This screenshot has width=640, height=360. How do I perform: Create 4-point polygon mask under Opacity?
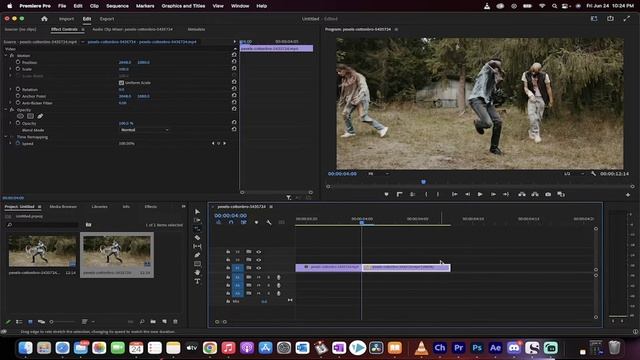tap(30, 116)
